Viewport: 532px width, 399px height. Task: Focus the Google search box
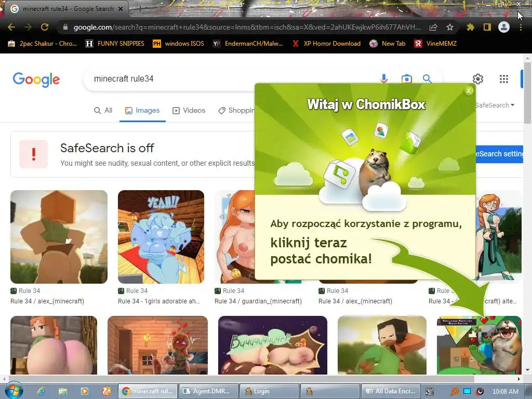234,79
